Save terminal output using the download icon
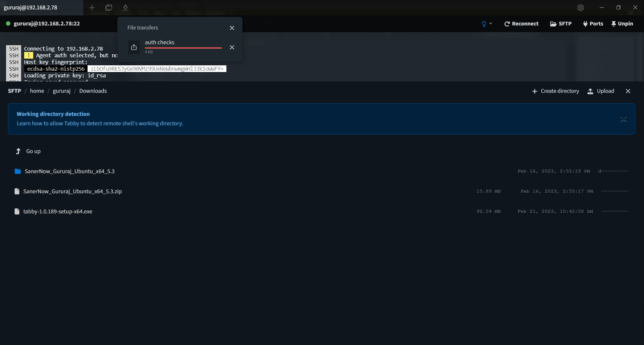Image resolution: width=644 pixels, height=345 pixels. 125,7
